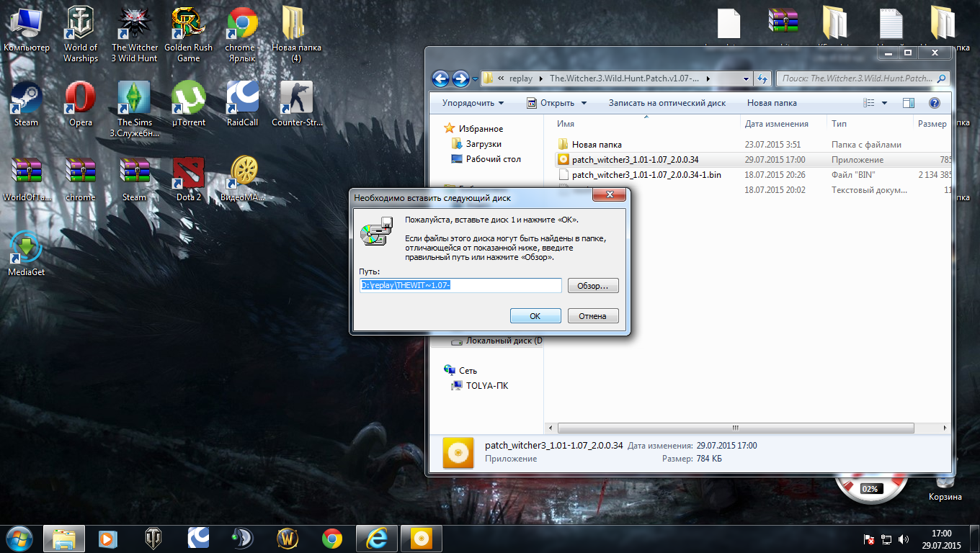Open the Упорядочить dropdown menu
980x553 pixels.
pyautogui.click(x=473, y=103)
